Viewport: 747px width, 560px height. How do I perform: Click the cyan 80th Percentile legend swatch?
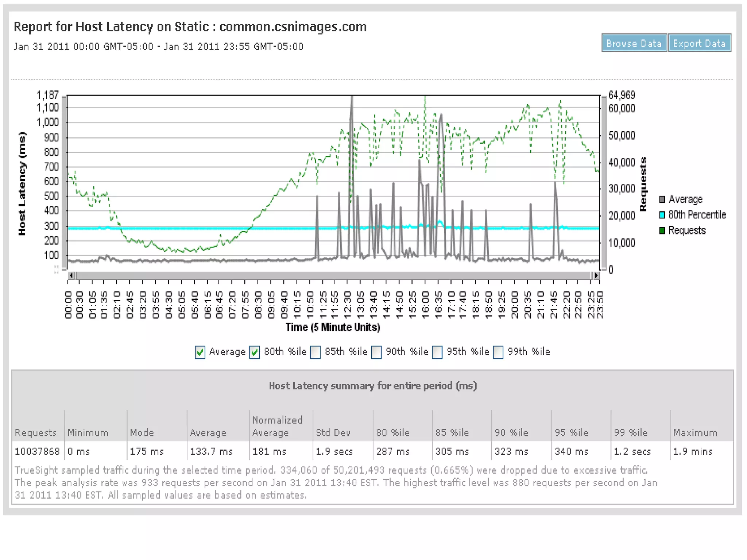tap(662, 215)
